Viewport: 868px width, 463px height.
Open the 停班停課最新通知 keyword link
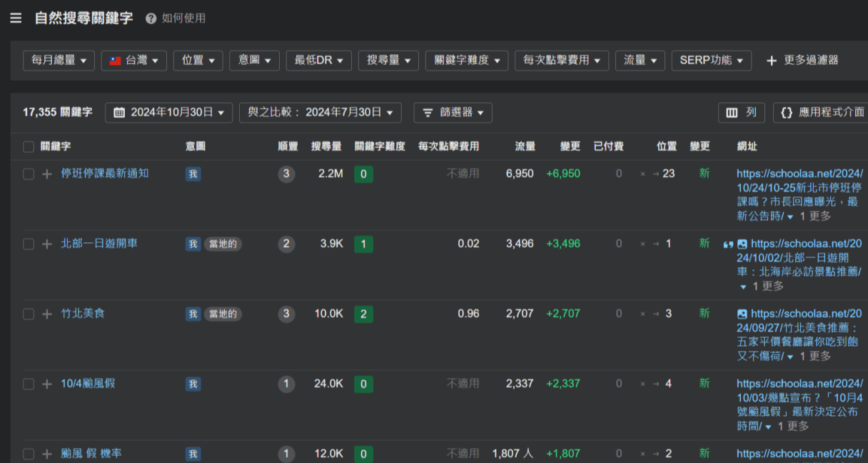[x=104, y=174]
